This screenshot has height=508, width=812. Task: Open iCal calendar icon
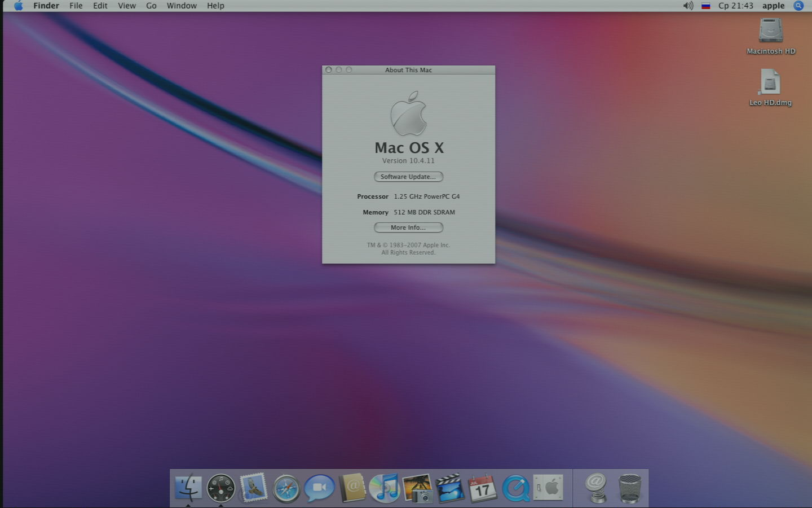(x=483, y=488)
